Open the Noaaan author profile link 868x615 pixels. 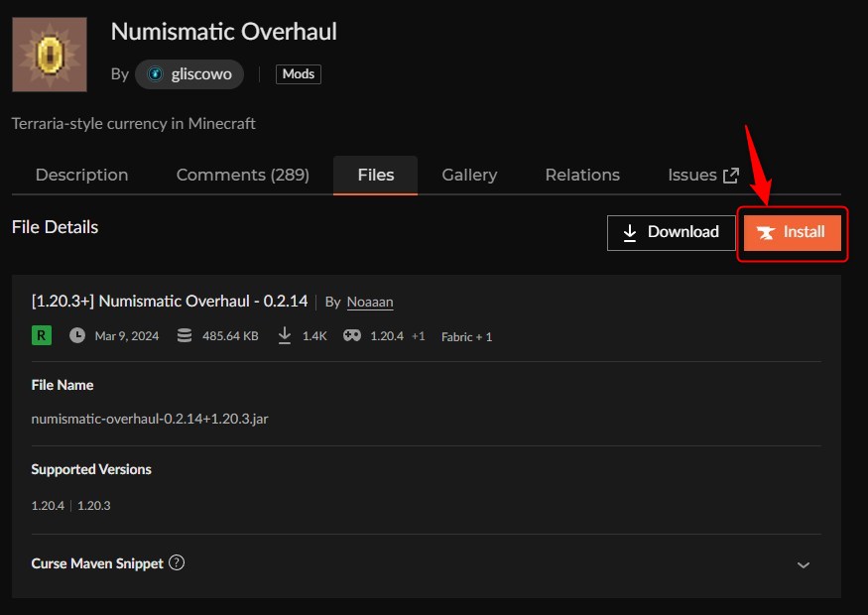(x=370, y=302)
